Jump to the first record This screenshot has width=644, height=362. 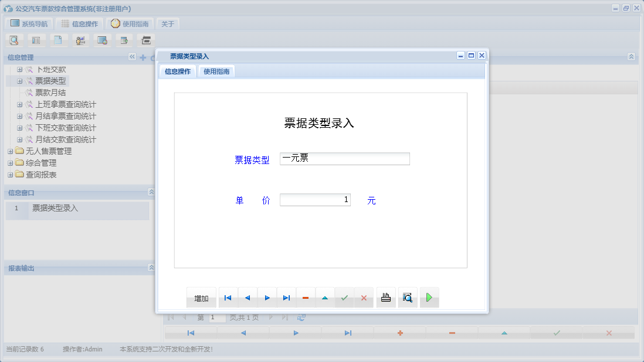click(228, 297)
